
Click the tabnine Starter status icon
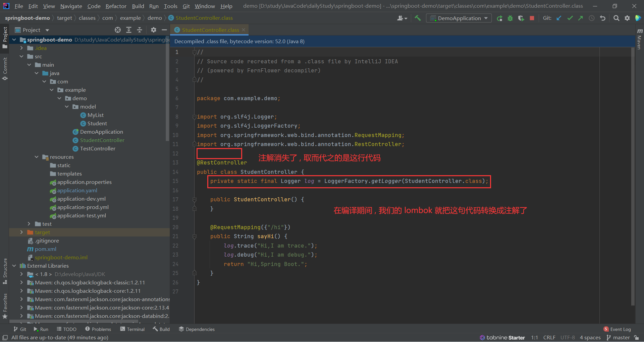[x=502, y=338]
